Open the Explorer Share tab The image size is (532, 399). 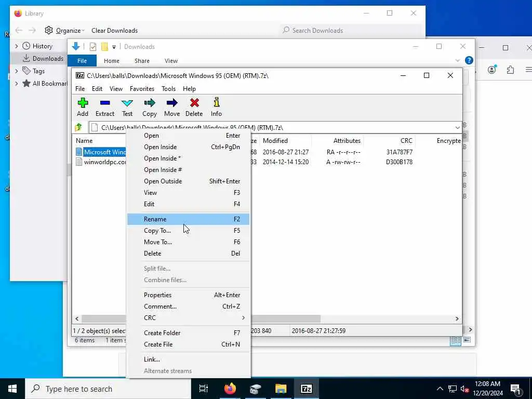(142, 61)
